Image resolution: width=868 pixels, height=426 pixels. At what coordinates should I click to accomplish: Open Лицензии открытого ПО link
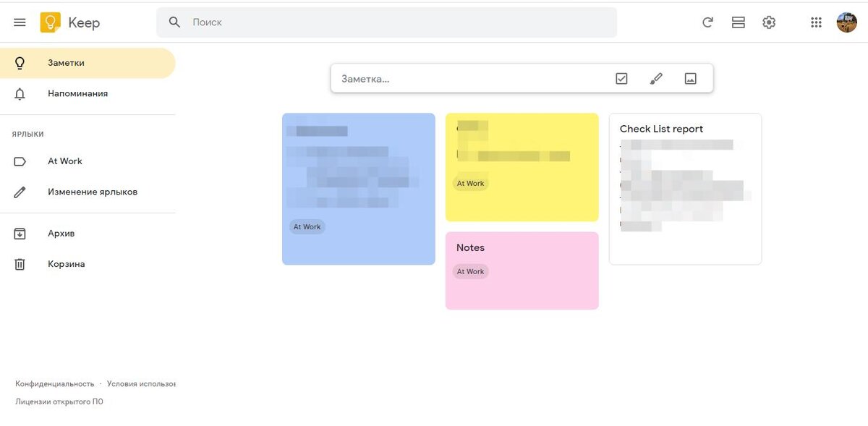click(x=59, y=402)
